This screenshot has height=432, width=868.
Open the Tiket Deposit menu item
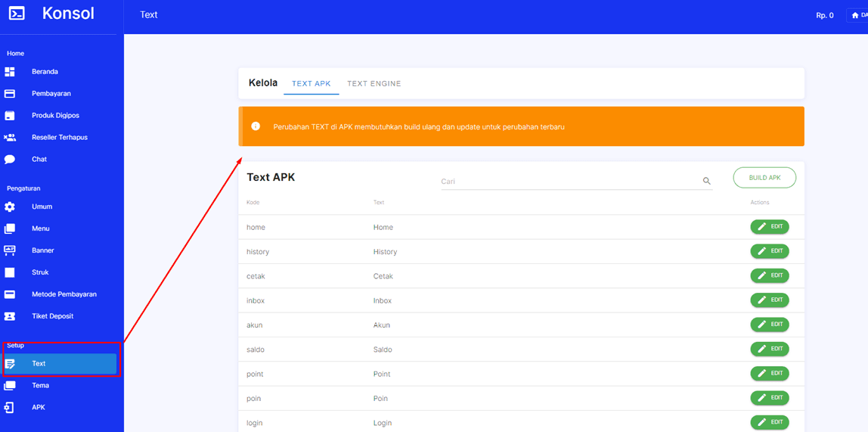(x=52, y=316)
